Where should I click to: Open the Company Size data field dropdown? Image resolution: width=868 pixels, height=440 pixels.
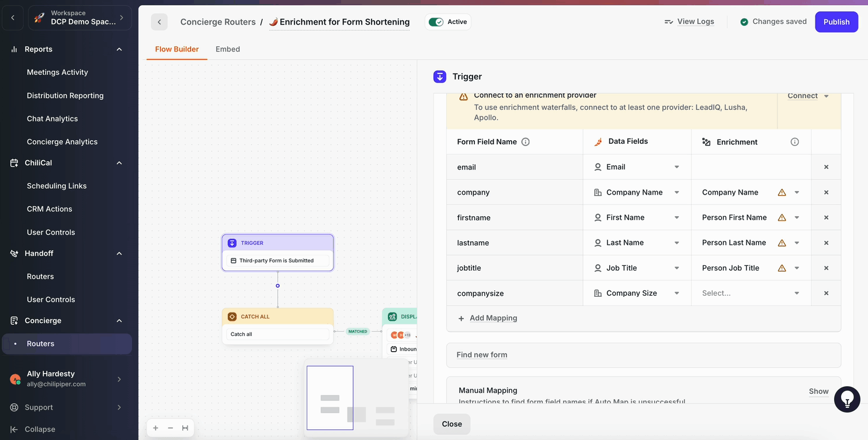click(637, 293)
